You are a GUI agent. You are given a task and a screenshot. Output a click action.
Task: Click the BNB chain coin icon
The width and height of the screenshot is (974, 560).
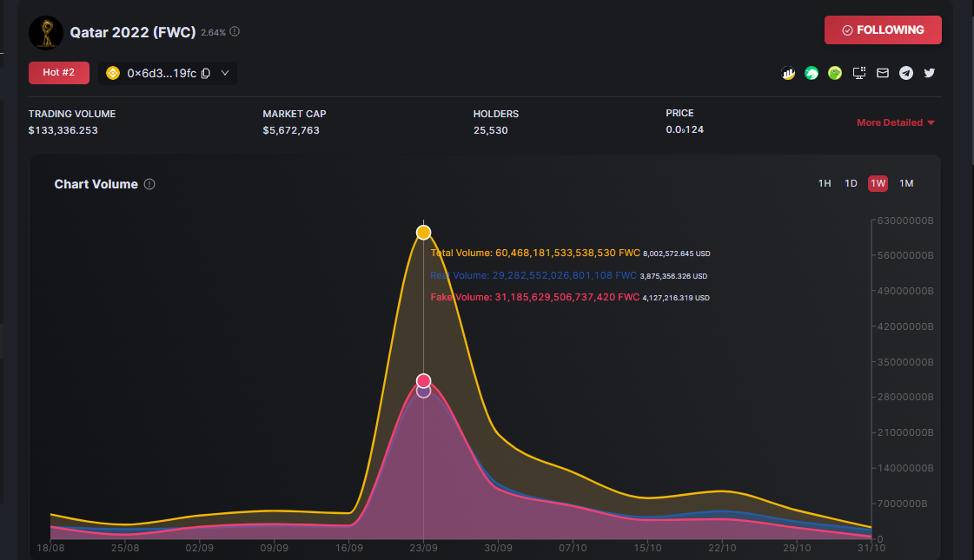point(113,73)
